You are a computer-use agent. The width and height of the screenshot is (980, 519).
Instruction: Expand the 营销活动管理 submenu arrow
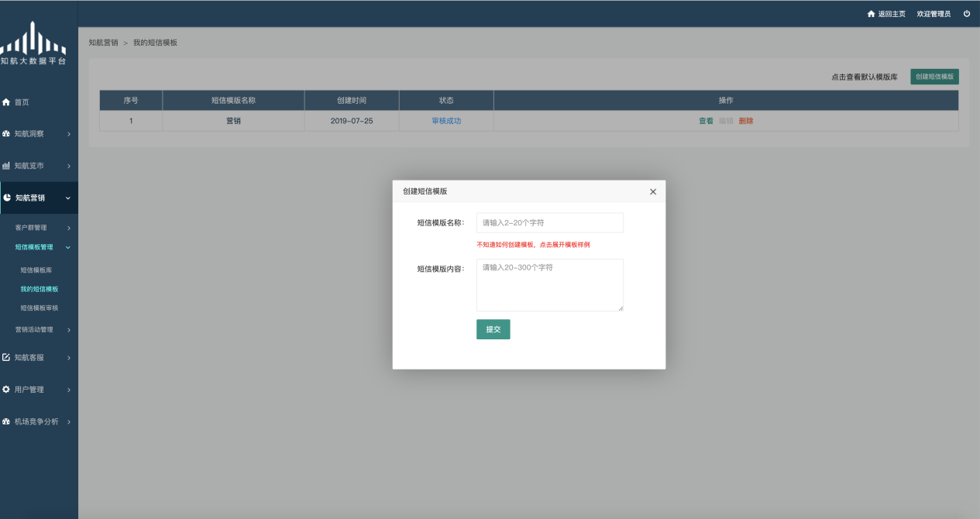pyautogui.click(x=68, y=330)
